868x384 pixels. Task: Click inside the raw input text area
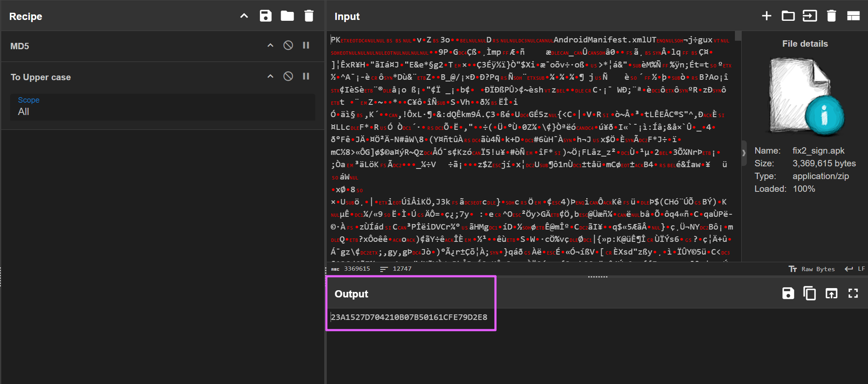(x=531, y=146)
